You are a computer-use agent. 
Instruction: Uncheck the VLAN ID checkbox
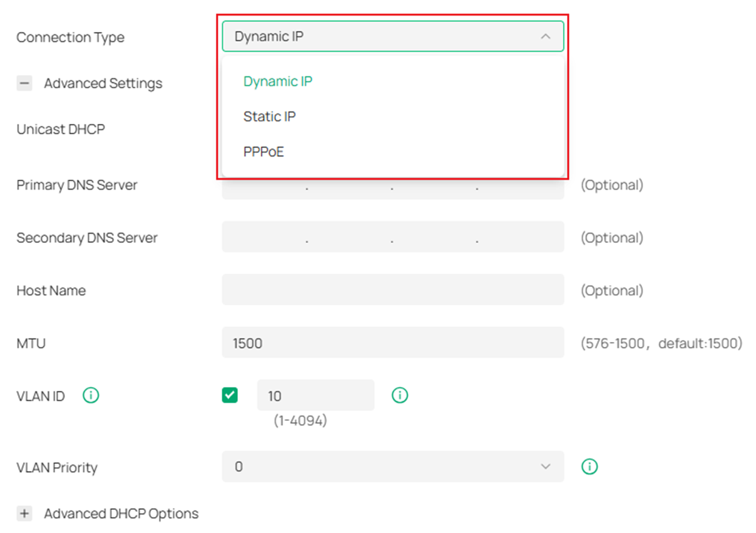click(230, 395)
